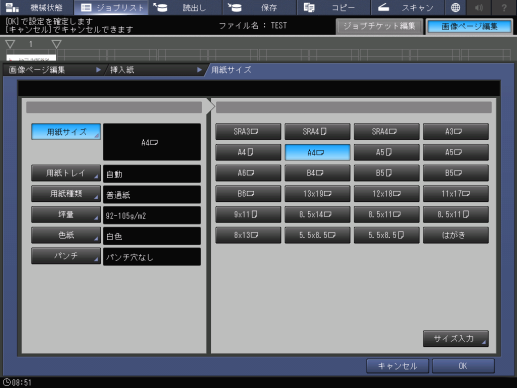Viewport: 517px width, 388px height.
Task: Select SRA4 landscape paper size
Action: coord(387,132)
